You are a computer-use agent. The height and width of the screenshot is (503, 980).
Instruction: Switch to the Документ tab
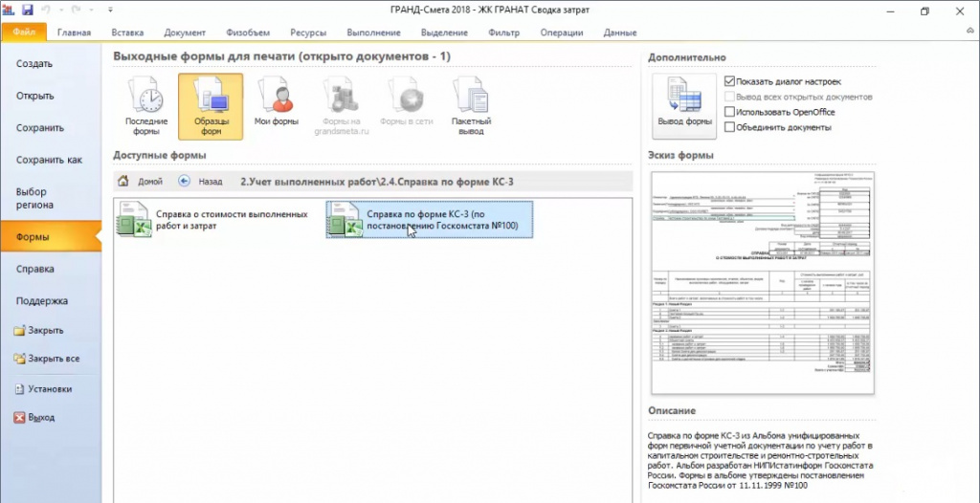tap(185, 33)
